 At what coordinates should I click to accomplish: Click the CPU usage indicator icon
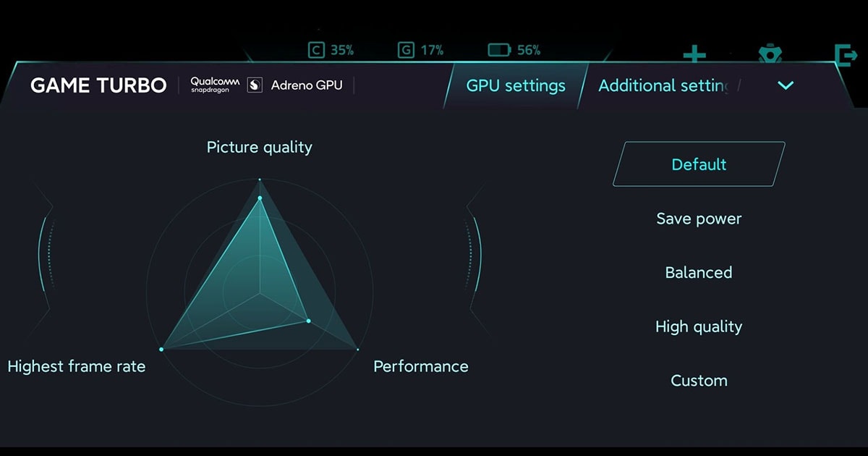pyautogui.click(x=315, y=50)
